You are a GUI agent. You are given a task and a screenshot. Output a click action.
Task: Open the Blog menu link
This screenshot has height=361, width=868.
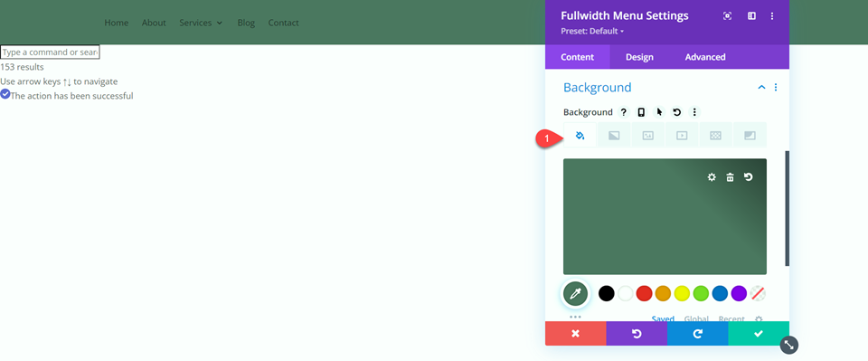(x=246, y=23)
